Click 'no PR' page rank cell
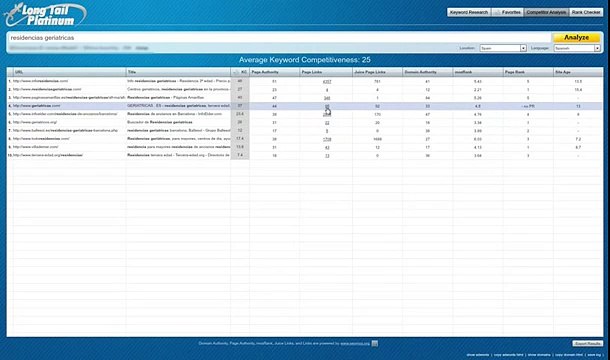 [528, 106]
